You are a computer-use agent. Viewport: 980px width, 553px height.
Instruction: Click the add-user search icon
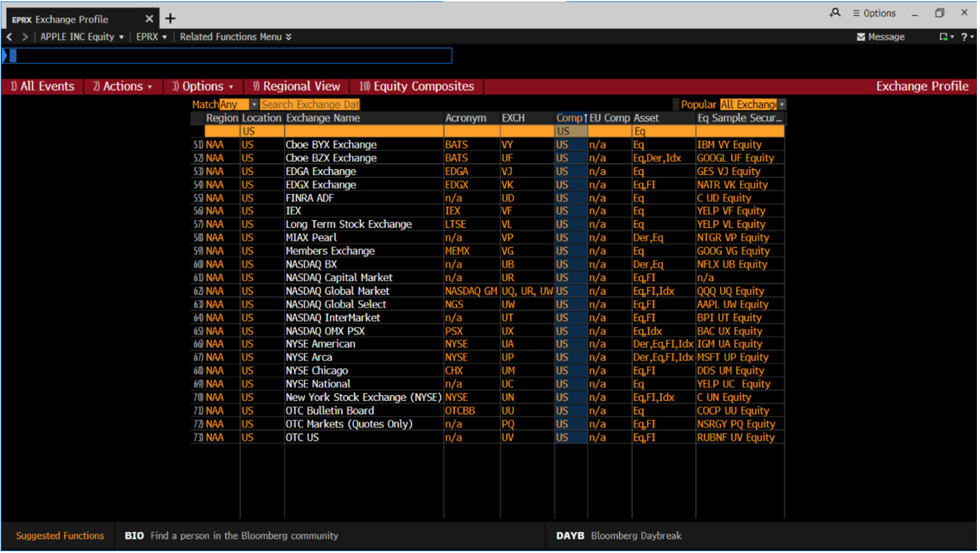click(835, 13)
